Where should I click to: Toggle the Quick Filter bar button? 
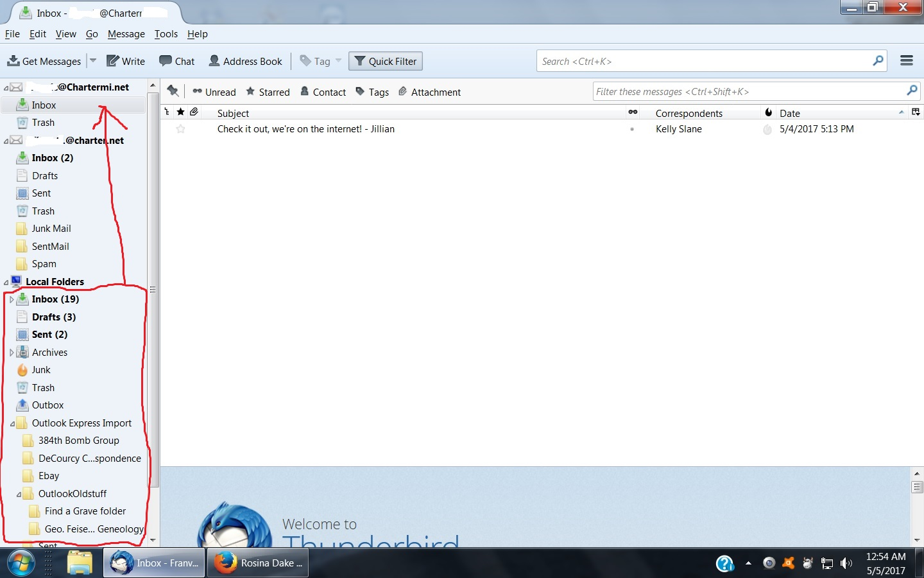(386, 61)
